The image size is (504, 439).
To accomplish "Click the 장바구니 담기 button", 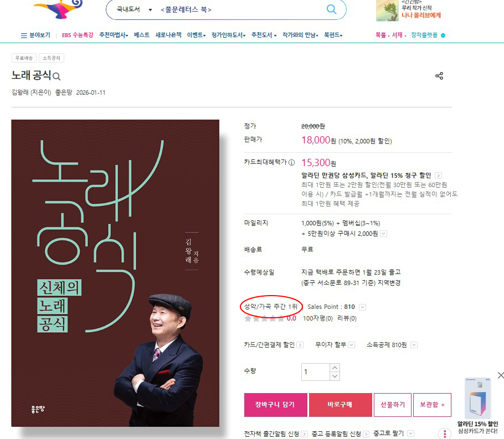I will (275, 405).
